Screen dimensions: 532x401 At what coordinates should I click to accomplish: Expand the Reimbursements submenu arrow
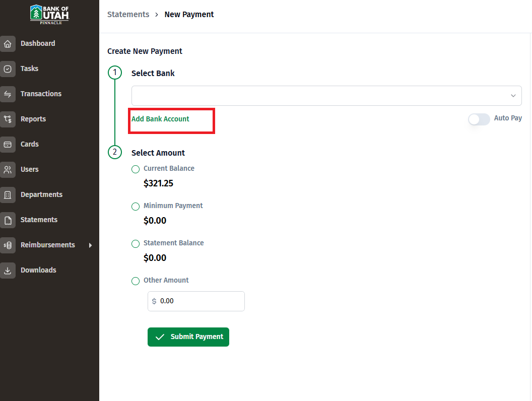coord(90,245)
